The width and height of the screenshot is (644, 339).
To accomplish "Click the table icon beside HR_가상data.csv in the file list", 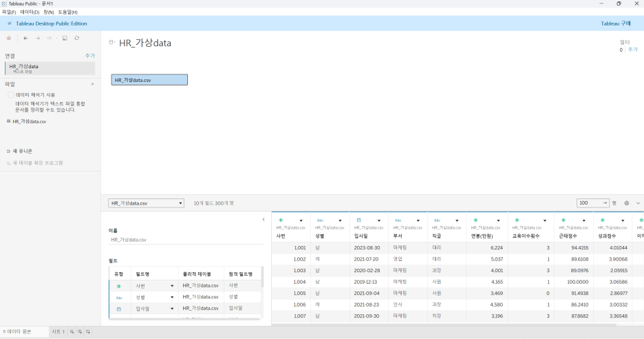I will pos(8,121).
